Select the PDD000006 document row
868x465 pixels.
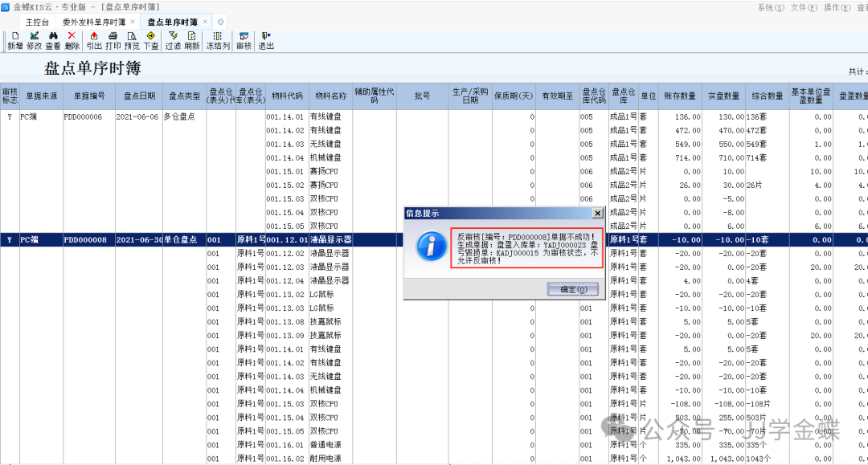click(84, 117)
